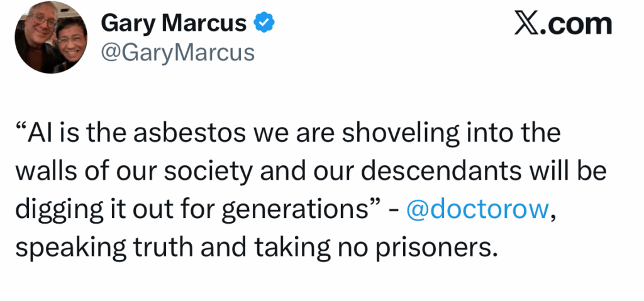The image size is (644, 301).
Task: Click the X logo in the corner
Action: 528,24
